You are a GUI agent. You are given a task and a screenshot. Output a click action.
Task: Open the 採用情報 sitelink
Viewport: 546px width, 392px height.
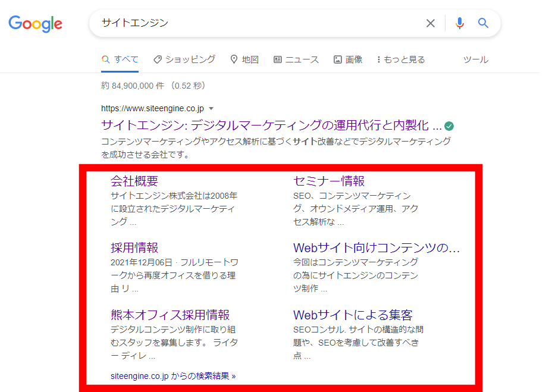(134, 248)
